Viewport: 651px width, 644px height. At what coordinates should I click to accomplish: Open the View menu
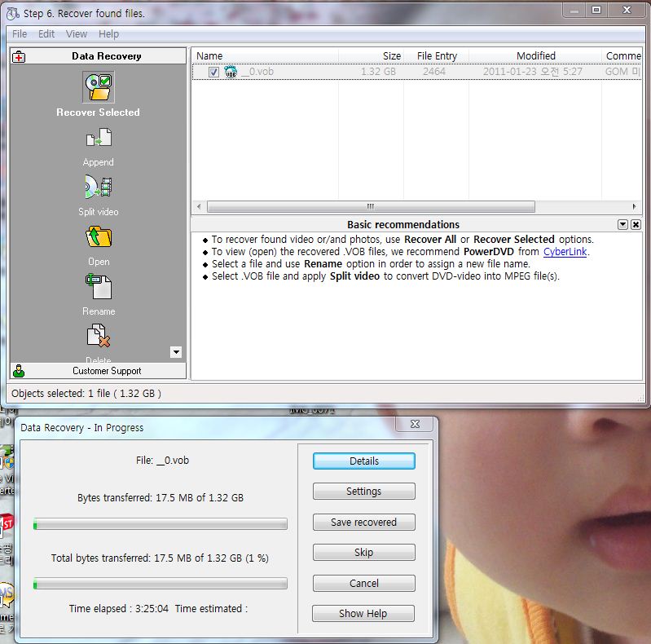[77, 34]
